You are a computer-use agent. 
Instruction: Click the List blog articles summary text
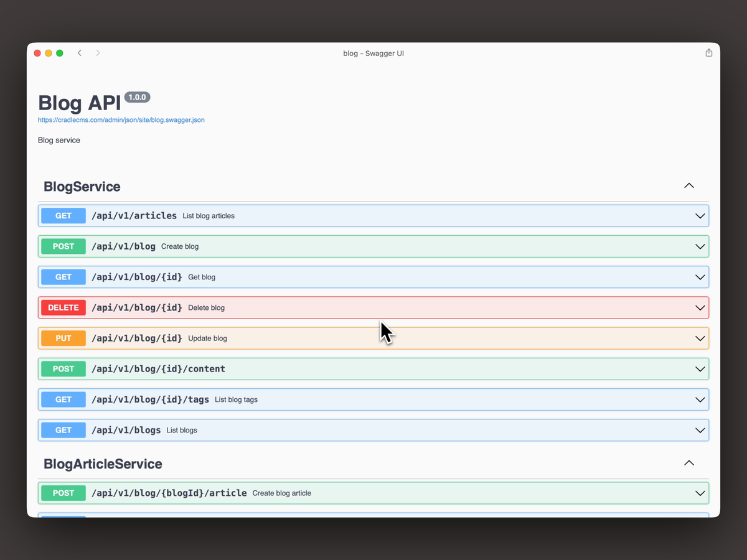[x=209, y=215]
